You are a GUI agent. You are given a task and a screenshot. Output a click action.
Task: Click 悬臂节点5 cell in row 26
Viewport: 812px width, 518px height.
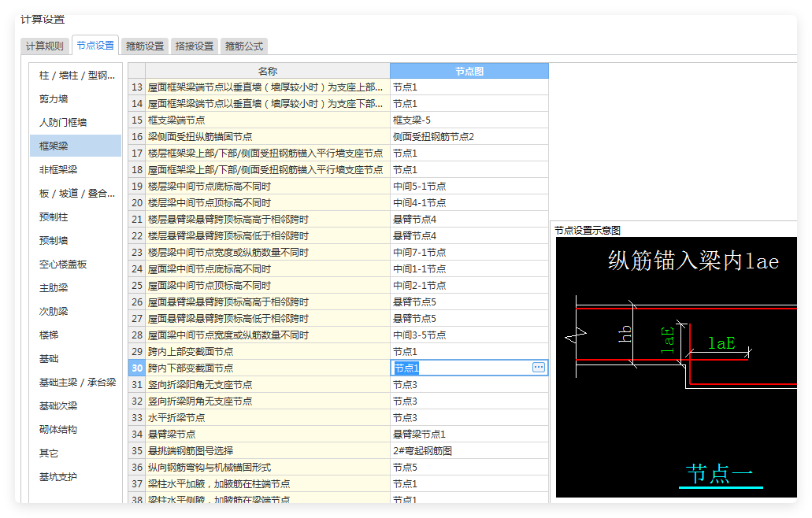[x=469, y=302]
